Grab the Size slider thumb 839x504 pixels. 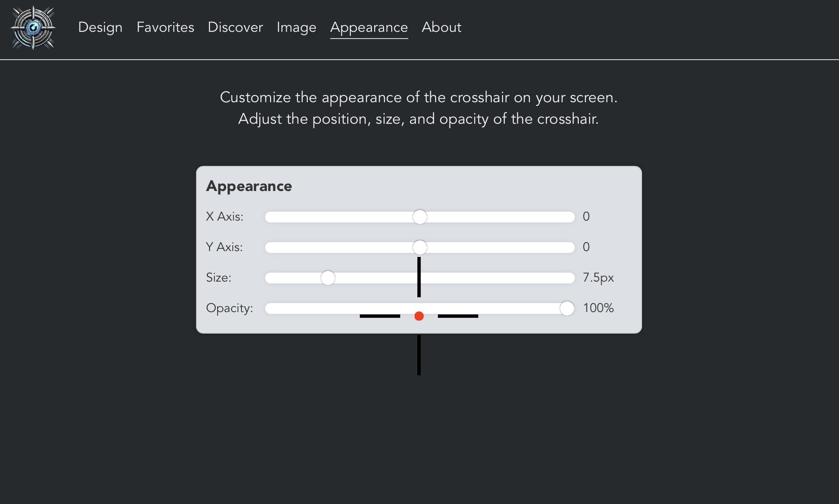328,278
